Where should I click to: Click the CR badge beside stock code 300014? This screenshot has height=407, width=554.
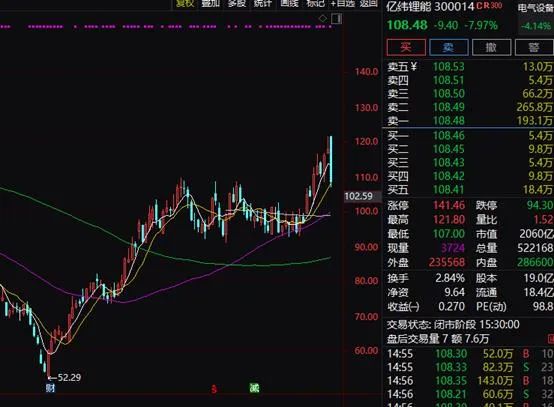coord(489,6)
